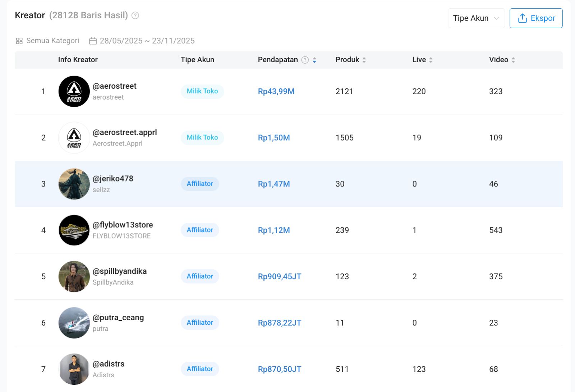Click the Milik Toko tag for @aerostreet.apprl

tap(202, 138)
